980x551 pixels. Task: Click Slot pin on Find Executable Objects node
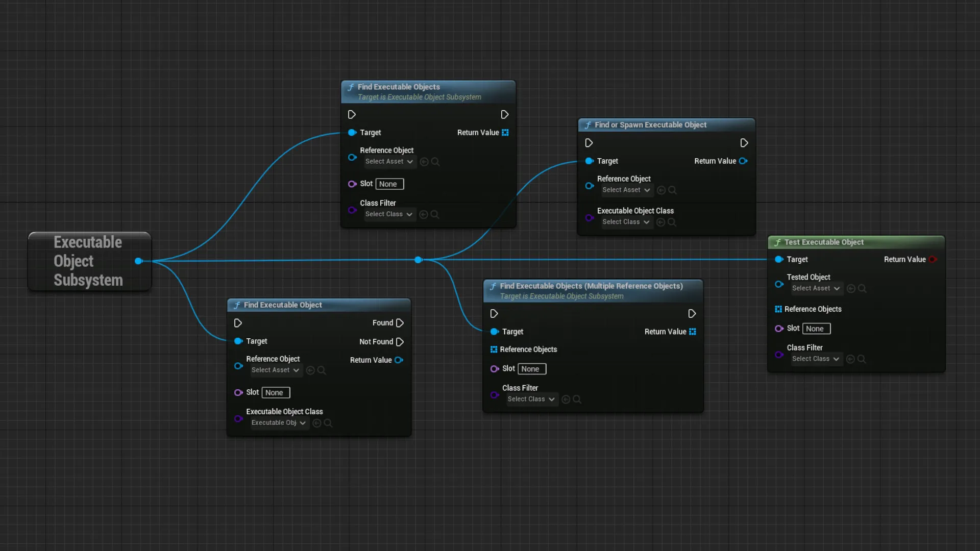352,184
